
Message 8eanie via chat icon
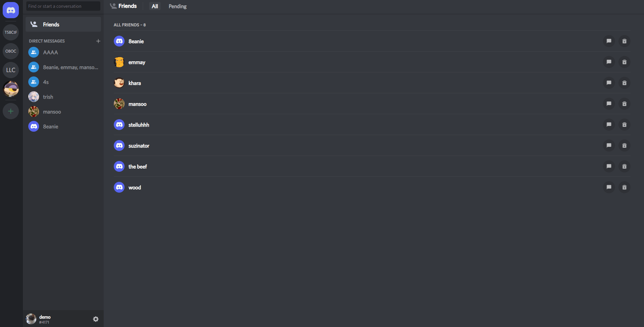tap(609, 41)
